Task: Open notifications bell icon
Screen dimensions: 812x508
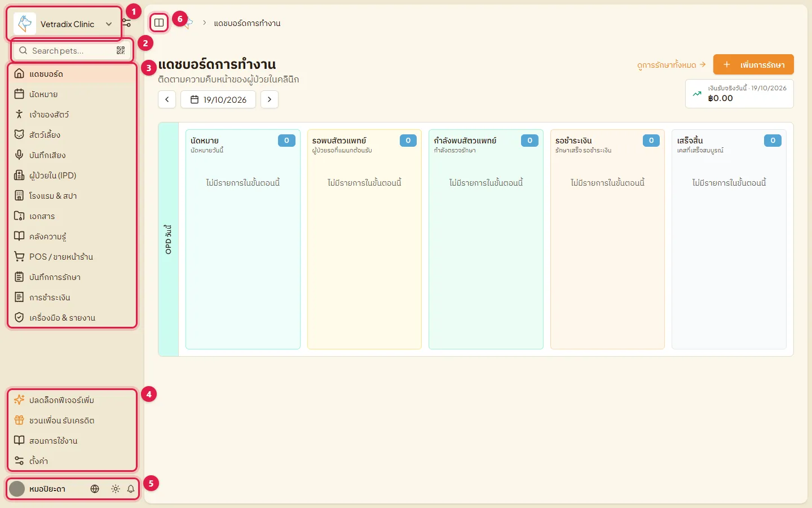Action: coord(131,489)
